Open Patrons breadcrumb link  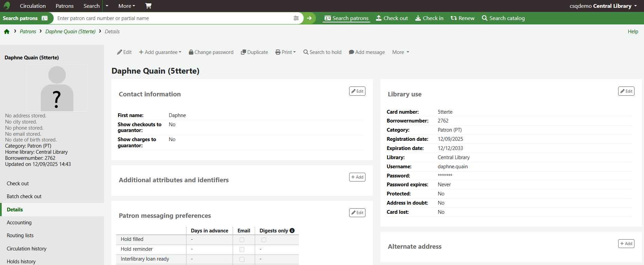(28, 32)
